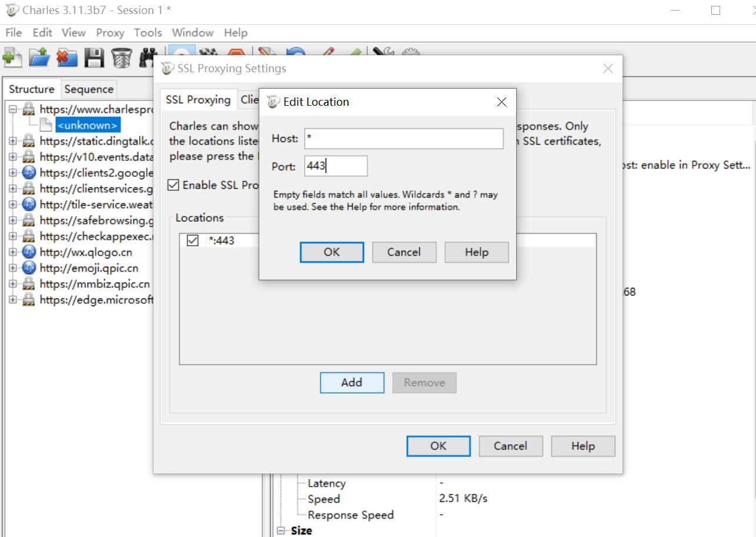The width and height of the screenshot is (756, 537).
Task: Expand the https://checkappexec tree node
Action: click(13, 236)
